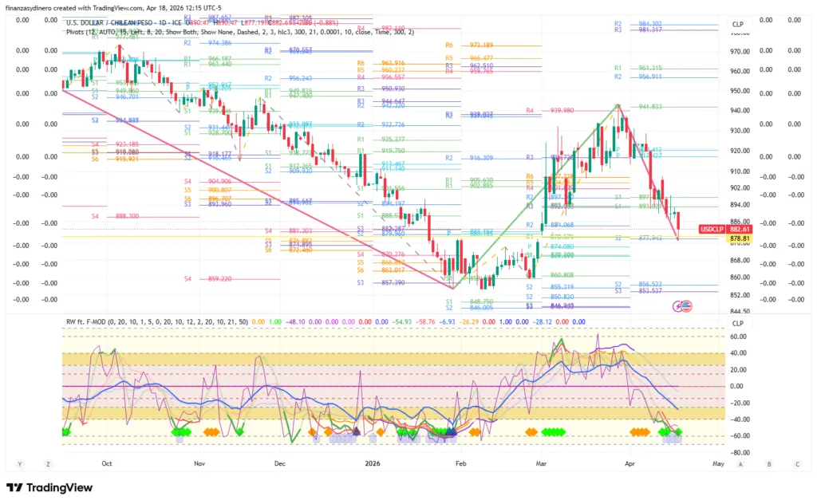Click the 2026 label on time axis
817x504 pixels.
[372, 463]
